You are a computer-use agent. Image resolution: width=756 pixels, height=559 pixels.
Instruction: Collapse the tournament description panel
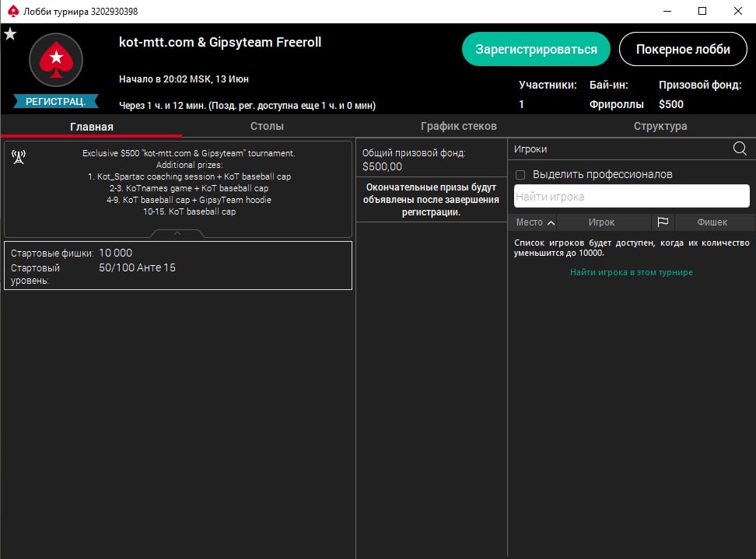click(177, 234)
